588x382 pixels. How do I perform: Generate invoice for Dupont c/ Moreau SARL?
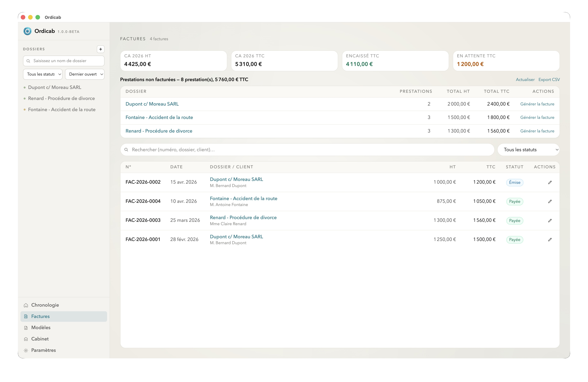pyautogui.click(x=537, y=104)
